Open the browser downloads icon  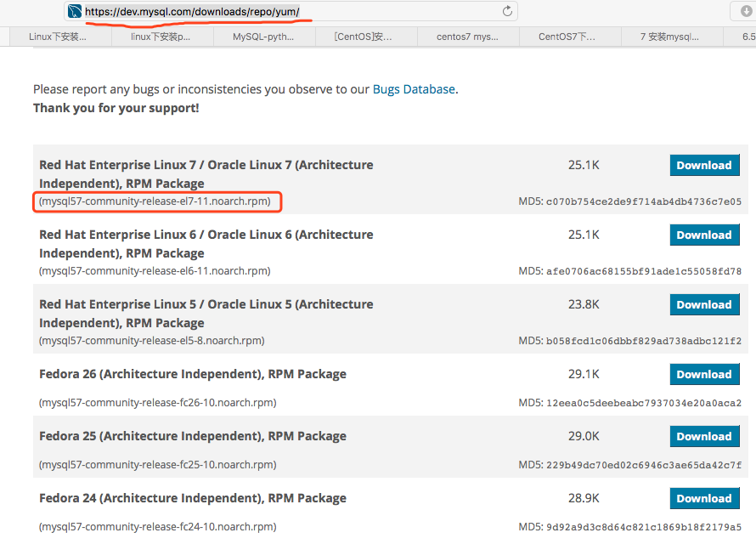click(x=743, y=11)
